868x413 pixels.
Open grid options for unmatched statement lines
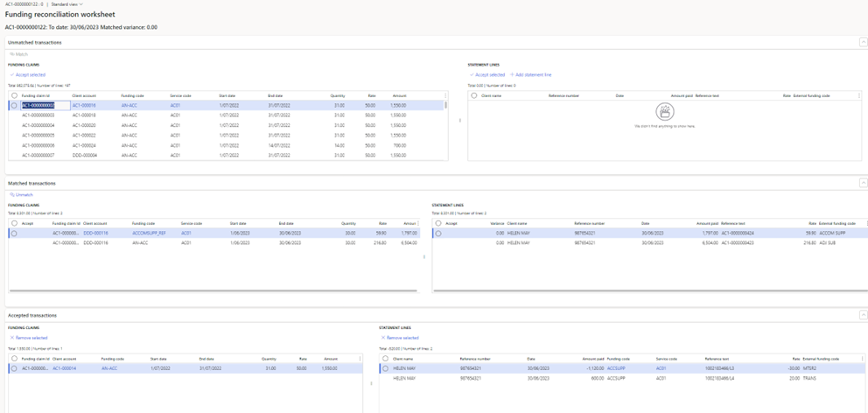tap(859, 95)
